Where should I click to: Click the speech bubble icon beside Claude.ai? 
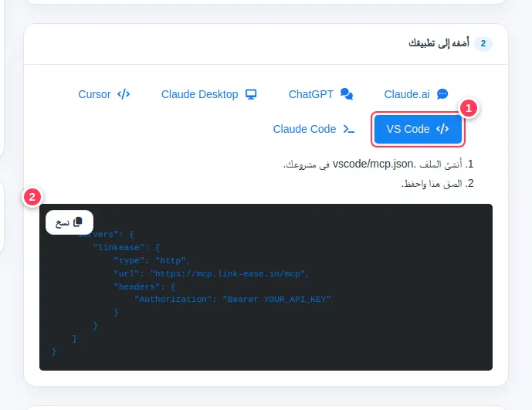pyautogui.click(x=442, y=94)
